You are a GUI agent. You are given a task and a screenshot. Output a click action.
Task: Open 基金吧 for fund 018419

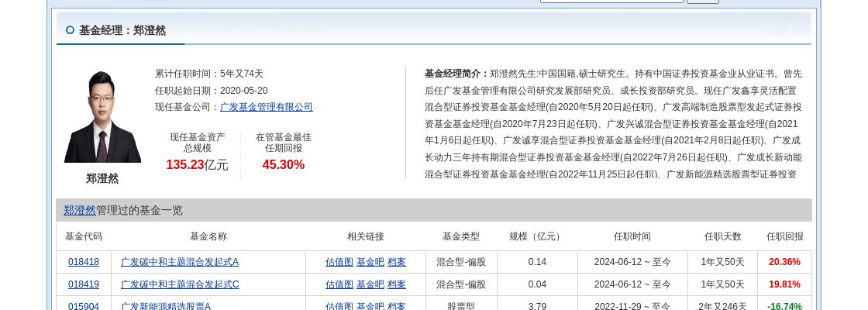370,284
